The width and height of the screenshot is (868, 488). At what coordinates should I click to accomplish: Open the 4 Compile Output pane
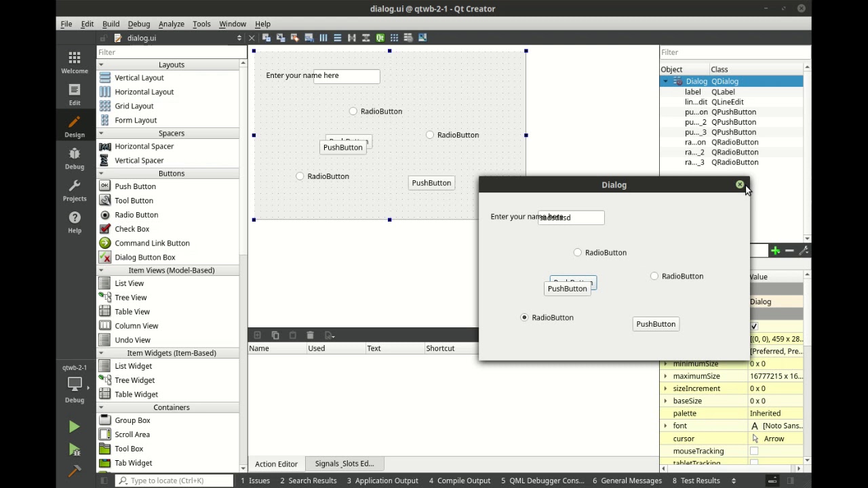[460, 481]
